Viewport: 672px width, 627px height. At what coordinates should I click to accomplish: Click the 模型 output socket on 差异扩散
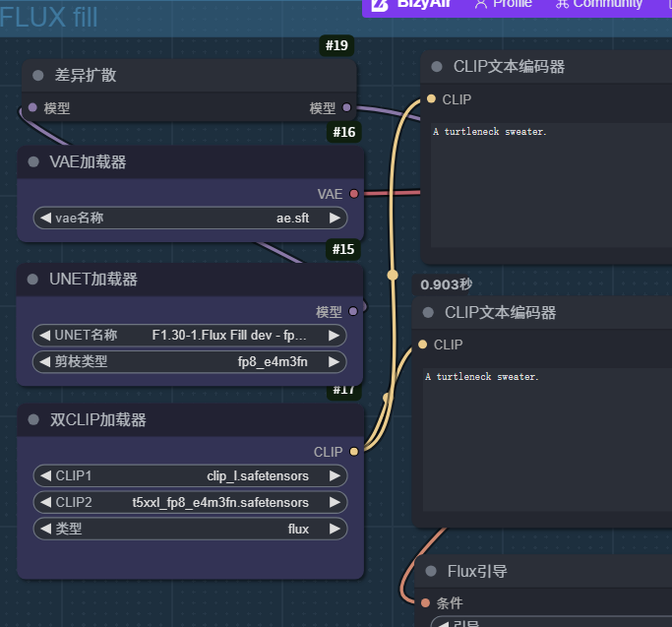pyautogui.click(x=346, y=107)
